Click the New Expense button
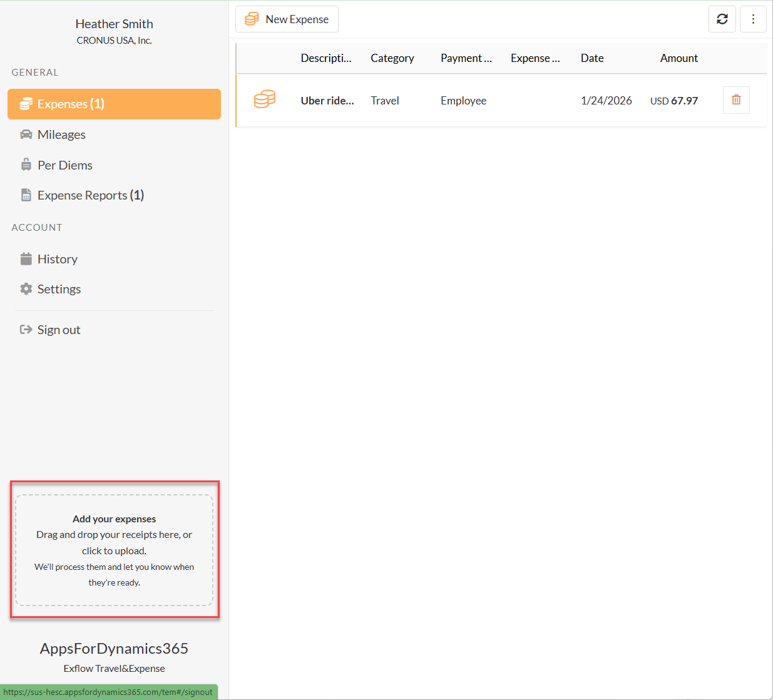Screen dimensions: 773x700 [287, 19]
